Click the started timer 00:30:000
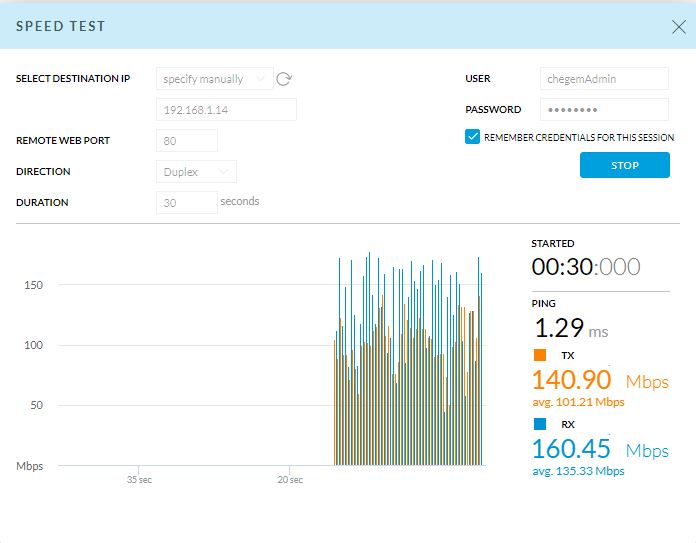 point(586,267)
